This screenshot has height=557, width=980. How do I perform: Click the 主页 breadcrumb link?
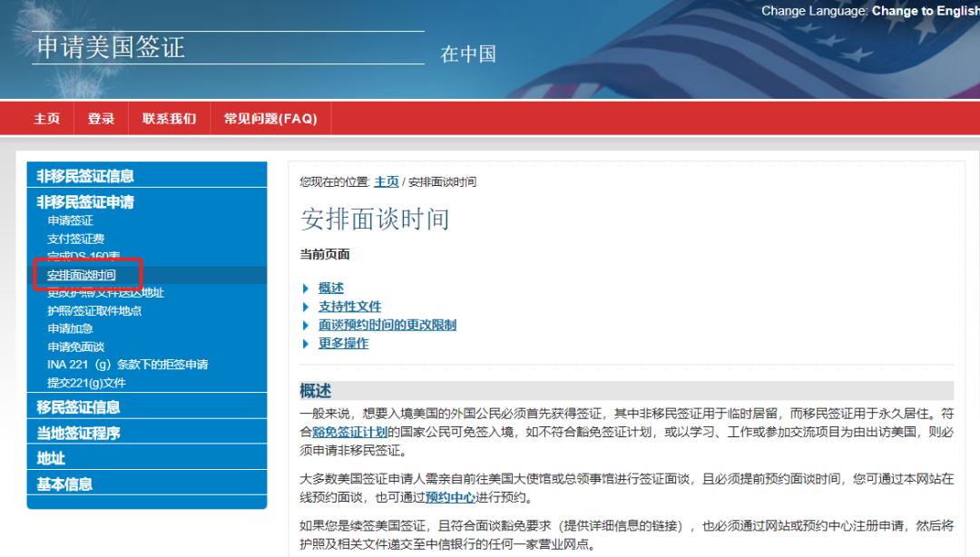387,182
